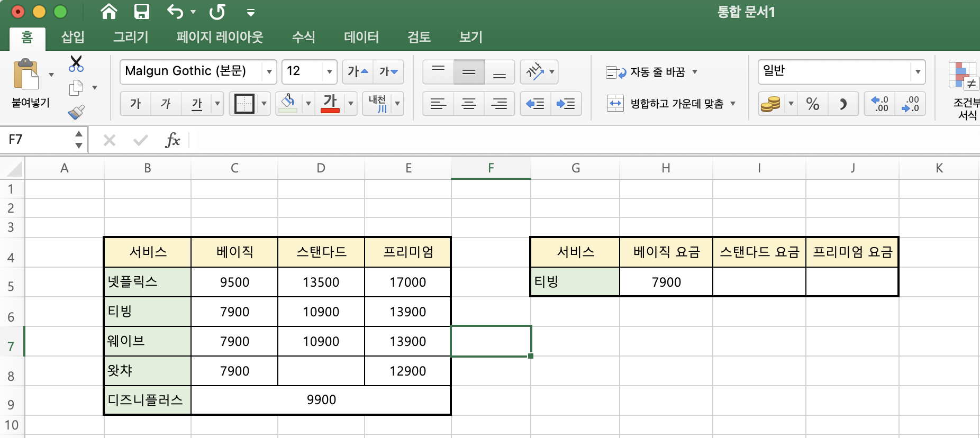This screenshot has height=438, width=980.
Task: Apply percent style
Action: 813,104
